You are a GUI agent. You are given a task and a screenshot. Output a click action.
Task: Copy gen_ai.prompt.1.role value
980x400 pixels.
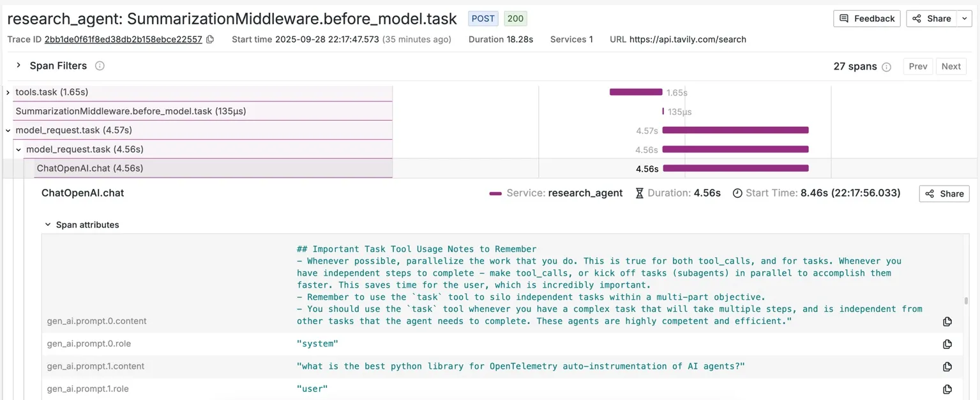click(x=947, y=389)
